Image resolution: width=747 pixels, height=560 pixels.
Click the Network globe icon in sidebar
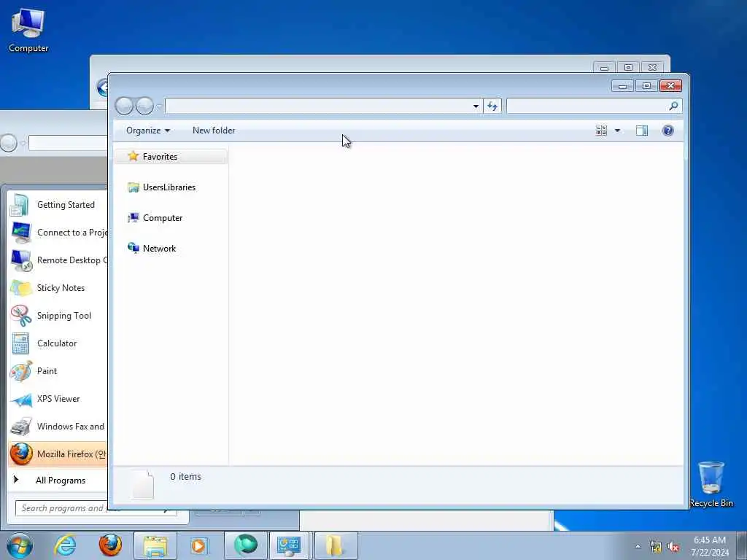coord(133,248)
